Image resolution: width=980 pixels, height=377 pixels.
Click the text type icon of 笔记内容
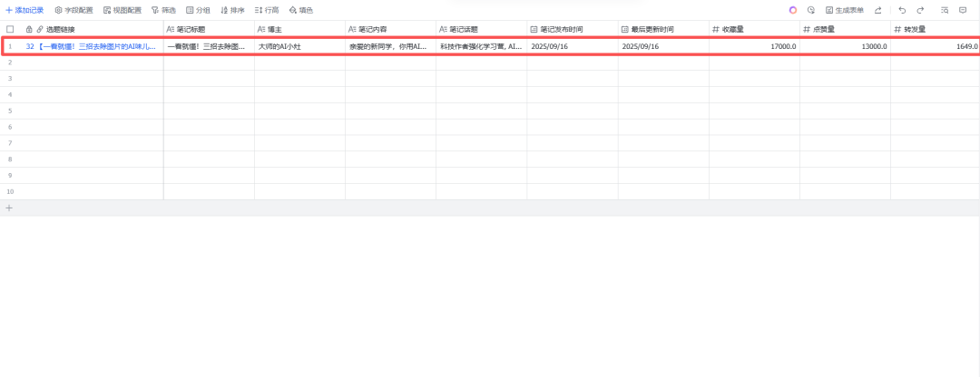pyautogui.click(x=352, y=29)
